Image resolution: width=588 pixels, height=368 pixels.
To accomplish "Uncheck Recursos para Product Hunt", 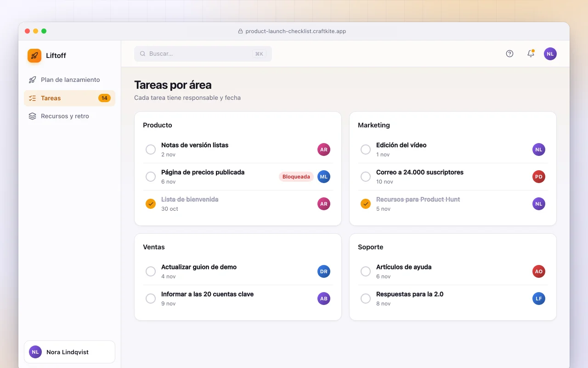I will pos(366,204).
